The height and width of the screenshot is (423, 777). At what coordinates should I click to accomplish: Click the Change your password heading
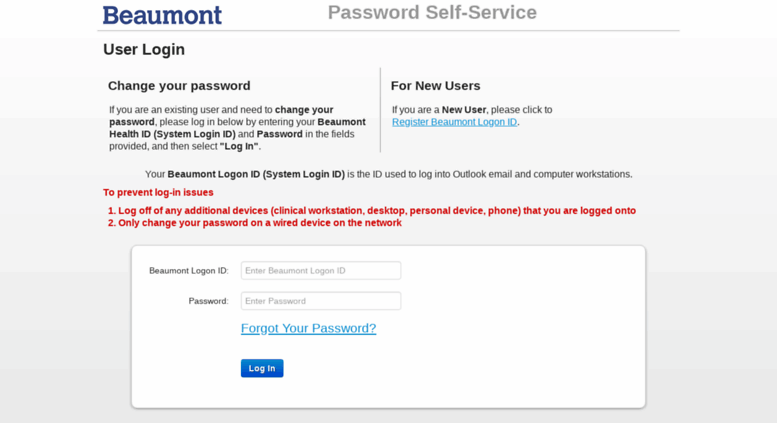pos(179,86)
